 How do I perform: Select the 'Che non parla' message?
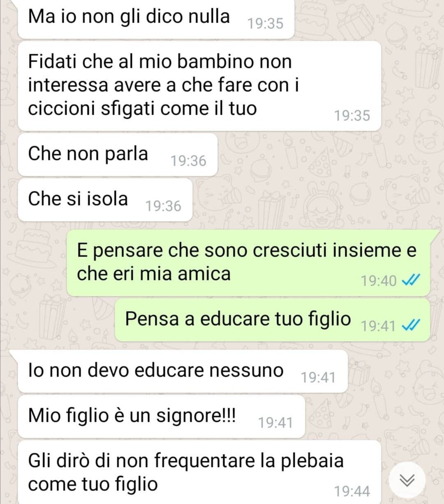click(x=118, y=155)
